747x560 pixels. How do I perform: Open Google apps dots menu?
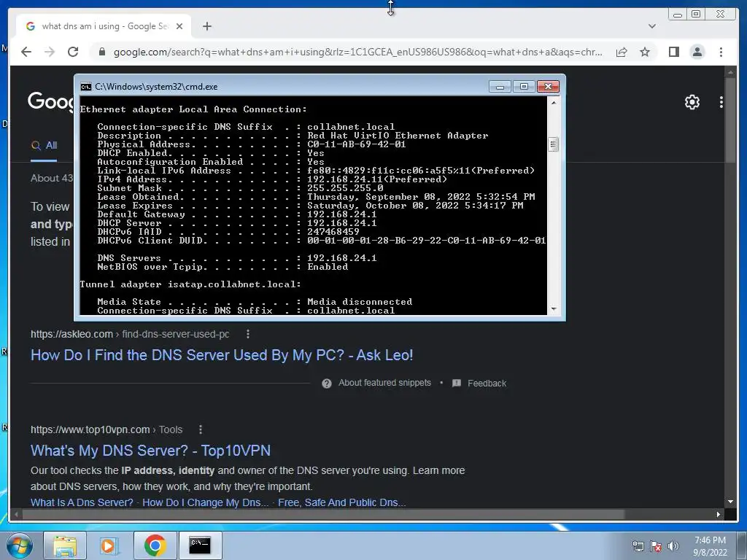point(721,102)
